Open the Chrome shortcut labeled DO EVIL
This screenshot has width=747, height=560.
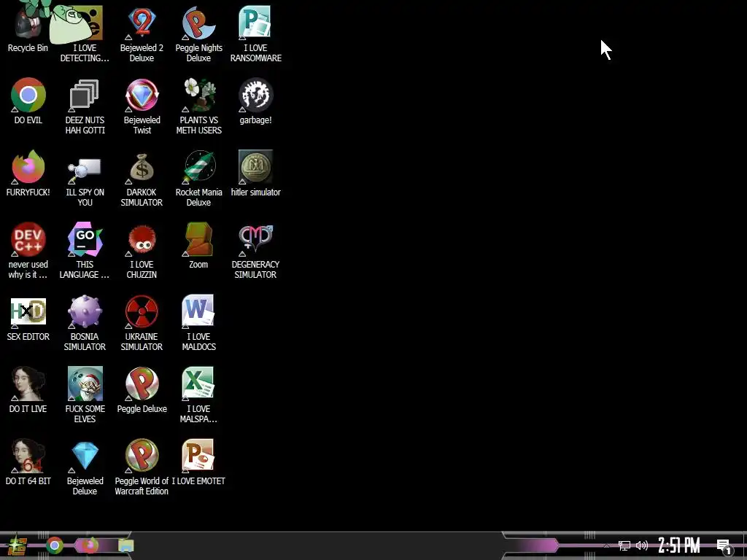pyautogui.click(x=28, y=95)
